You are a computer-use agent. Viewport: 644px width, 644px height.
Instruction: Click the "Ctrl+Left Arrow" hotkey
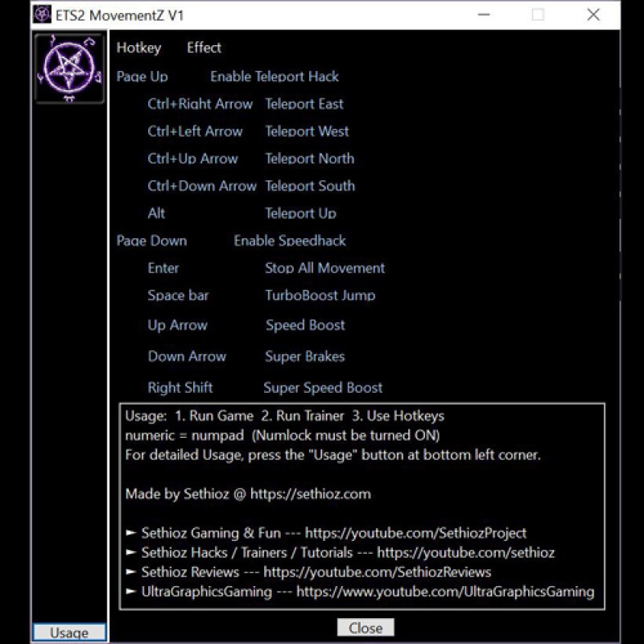pyautogui.click(x=195, y=131)
